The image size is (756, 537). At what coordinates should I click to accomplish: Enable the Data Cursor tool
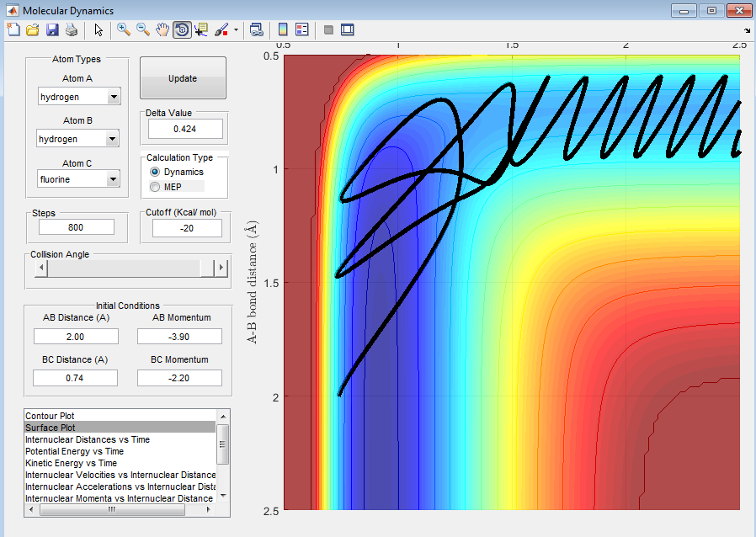[x=201, y=30]
